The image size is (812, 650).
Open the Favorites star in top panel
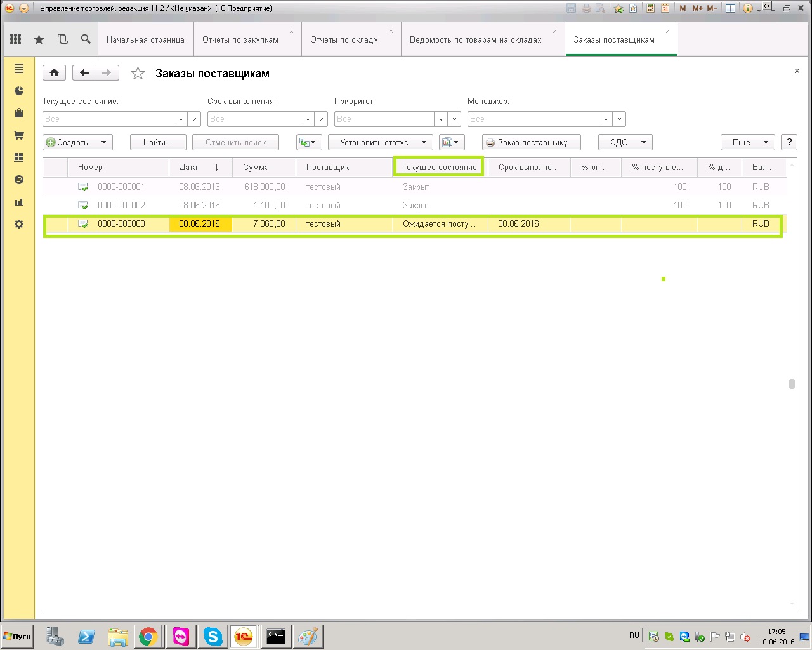pos(39,39)
